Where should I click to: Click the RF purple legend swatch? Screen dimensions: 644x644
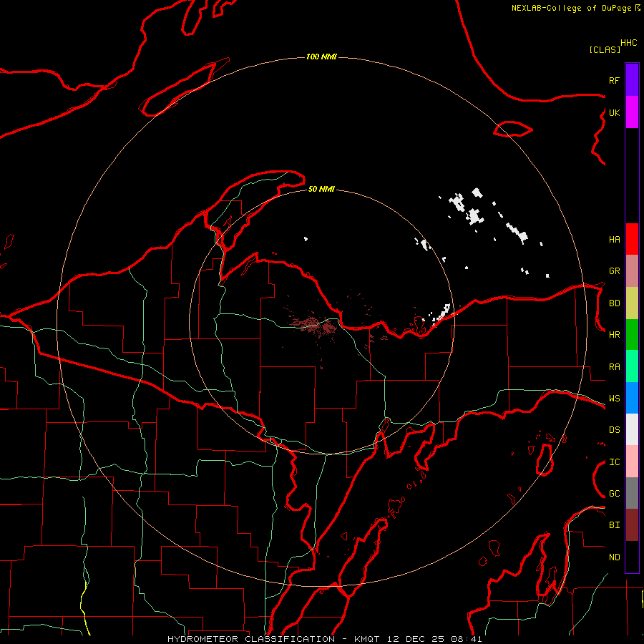632,80
